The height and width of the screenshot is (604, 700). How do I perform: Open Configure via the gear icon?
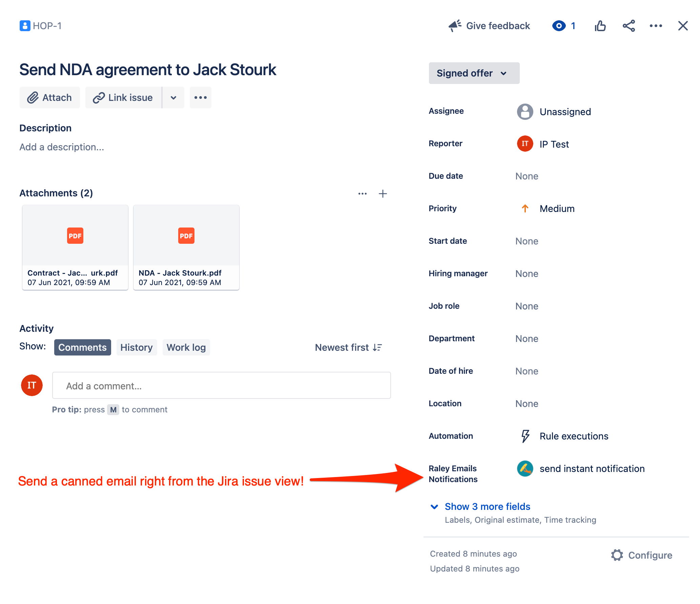pos(617,555)
